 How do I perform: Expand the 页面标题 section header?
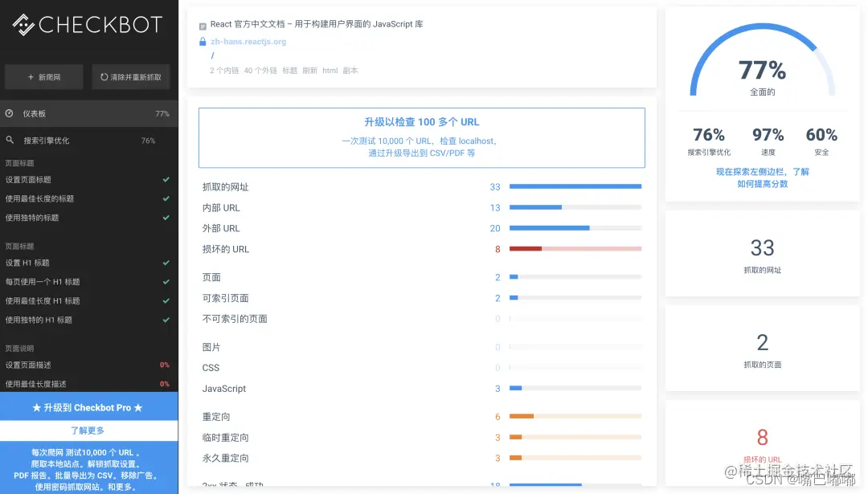click(18, 162)
